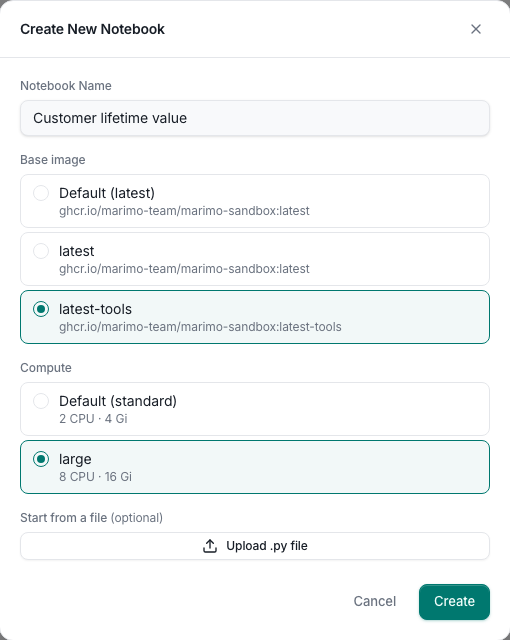Select the latest-tools base image radio
The width and height of the screenshot is (510, 640).
coord(41,309)
